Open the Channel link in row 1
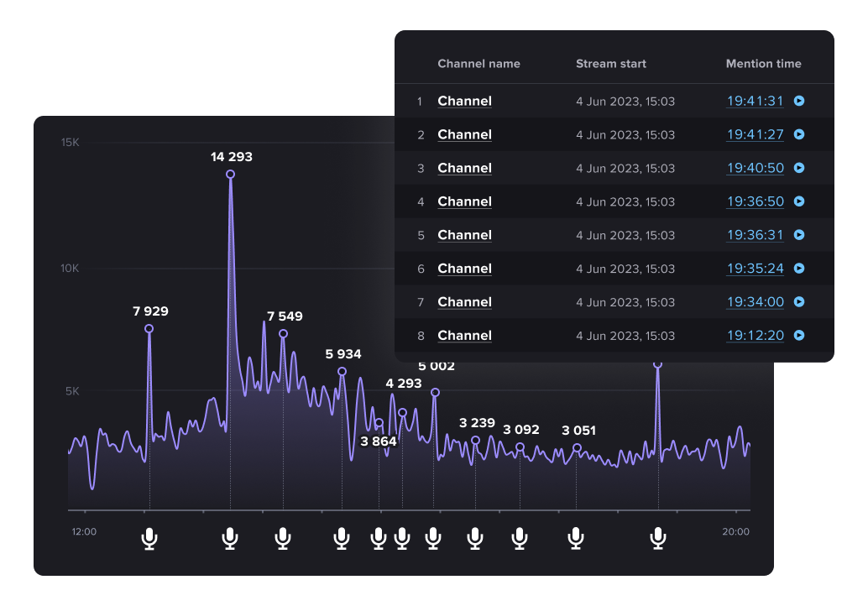The width and height of the screenshot is (868, 606). pyautogui.click(x=464, y=101)
